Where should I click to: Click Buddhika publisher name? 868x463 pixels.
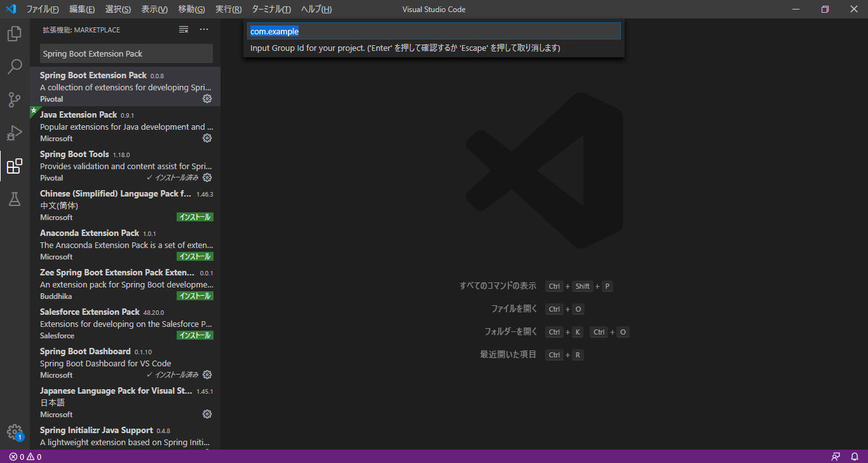pyautogui.click(x=56, y=296)
